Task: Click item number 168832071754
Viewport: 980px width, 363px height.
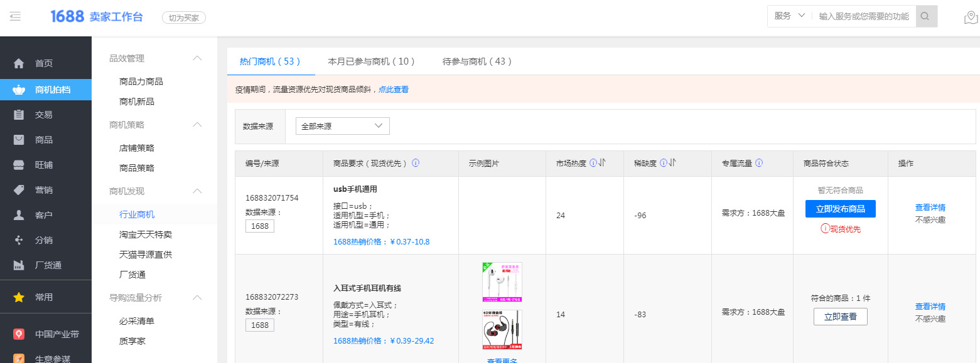Action: [x=272, y=198]
